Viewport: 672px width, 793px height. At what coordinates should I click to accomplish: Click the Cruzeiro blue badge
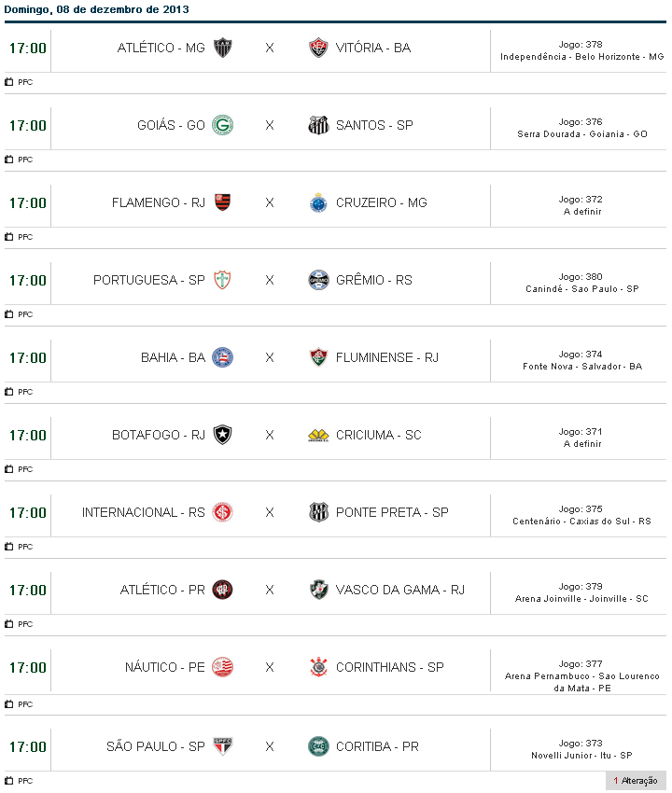click(x=318, y=202)
